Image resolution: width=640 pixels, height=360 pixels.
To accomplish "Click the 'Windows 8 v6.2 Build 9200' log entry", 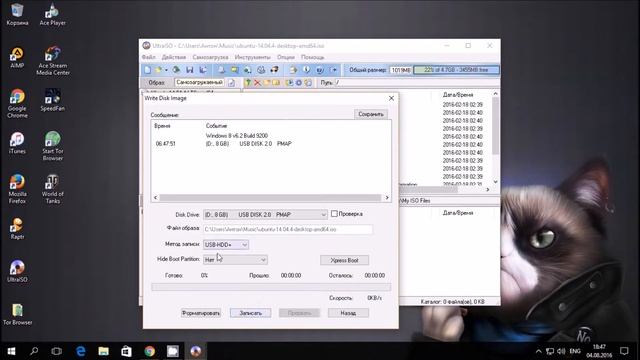I will tap(237, 136).
